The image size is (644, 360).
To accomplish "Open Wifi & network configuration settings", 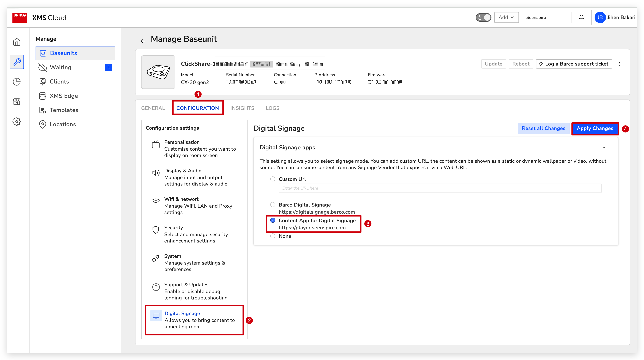I will pos(194,206).
